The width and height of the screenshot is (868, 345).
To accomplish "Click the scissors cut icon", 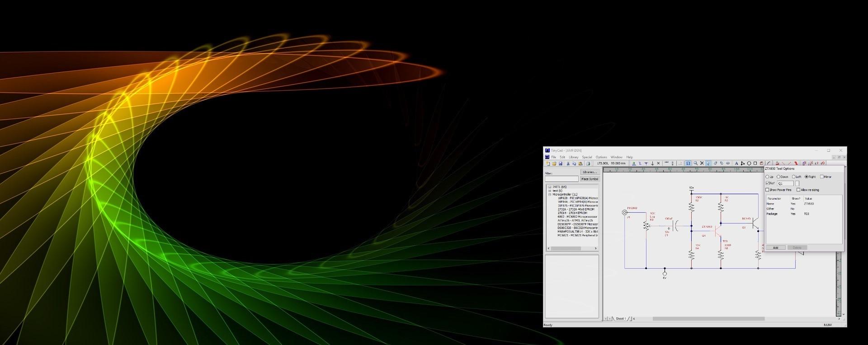I will [x=568, y=163].
